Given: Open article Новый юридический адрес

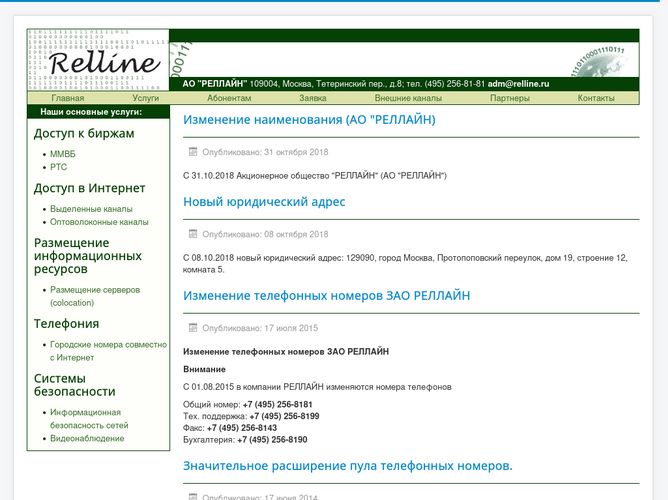Looking at the screenshot, I should point(264,202).
